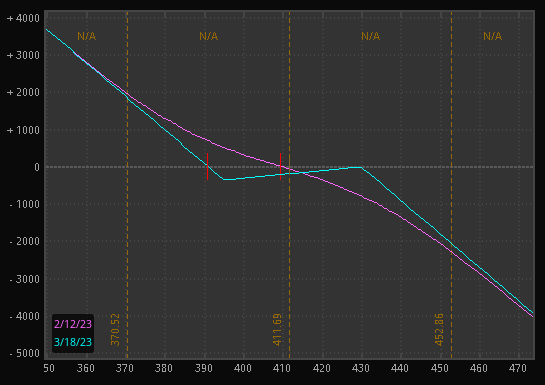Click the N/A label between 370.52 and 411.69
545x385 pixels.
pyautogui.click(x=209, y=36)
